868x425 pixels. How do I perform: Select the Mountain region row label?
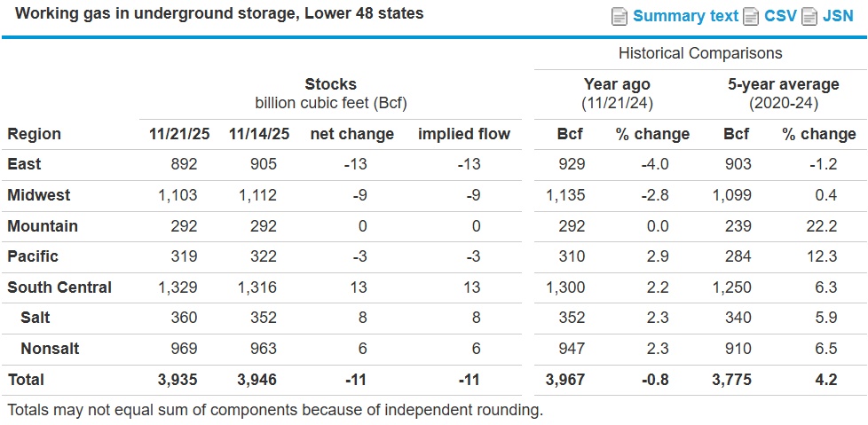click(x=43, y=226)
